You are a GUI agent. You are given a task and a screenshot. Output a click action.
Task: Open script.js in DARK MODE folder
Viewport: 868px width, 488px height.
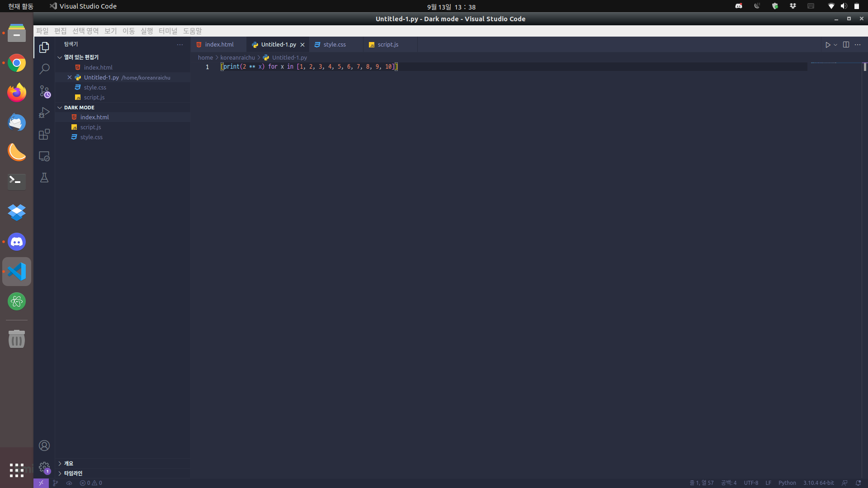(90, 127)
